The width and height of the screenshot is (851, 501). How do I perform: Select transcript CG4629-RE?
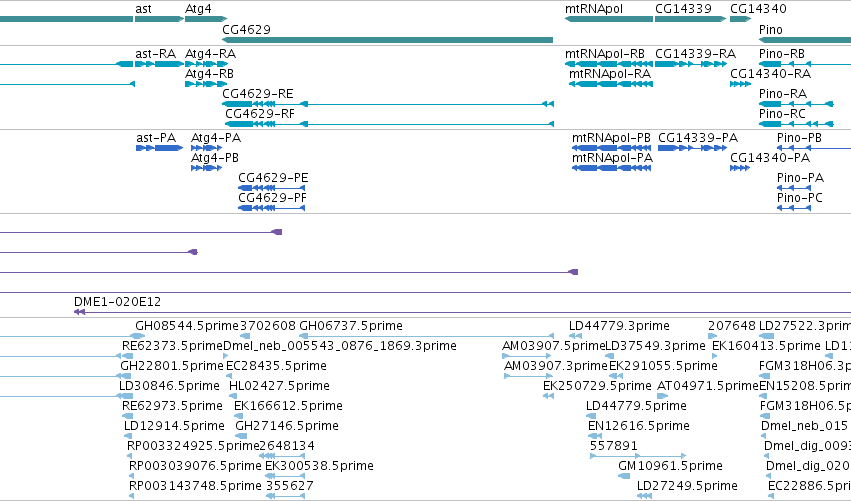388,104
